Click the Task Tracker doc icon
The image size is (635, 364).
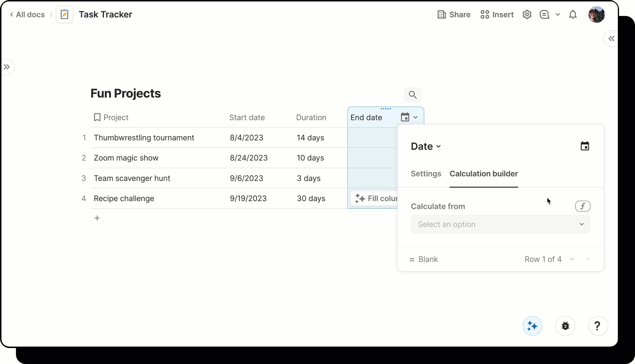64,14
